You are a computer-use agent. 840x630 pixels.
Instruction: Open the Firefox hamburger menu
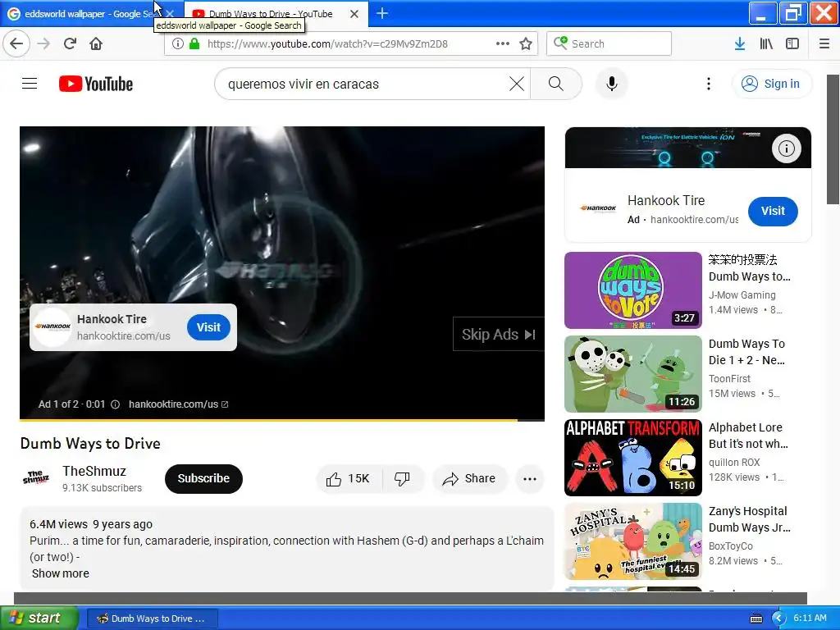824,43
